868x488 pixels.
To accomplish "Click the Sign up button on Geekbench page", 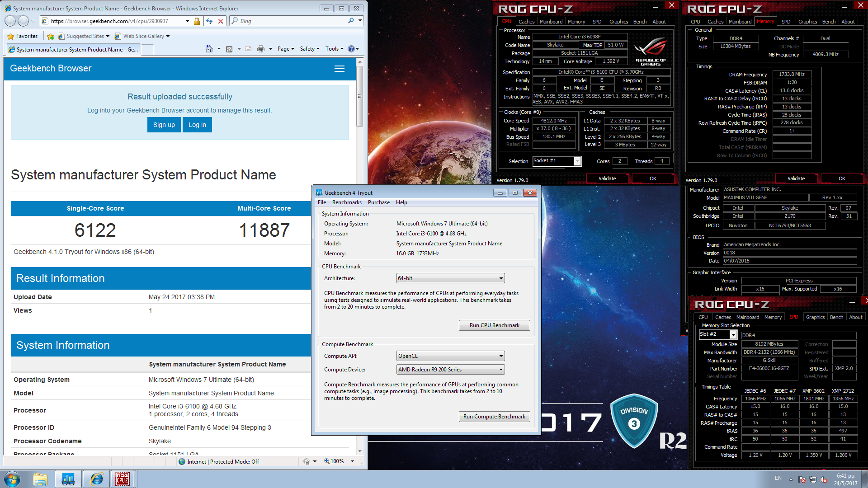I will point(164,125).
